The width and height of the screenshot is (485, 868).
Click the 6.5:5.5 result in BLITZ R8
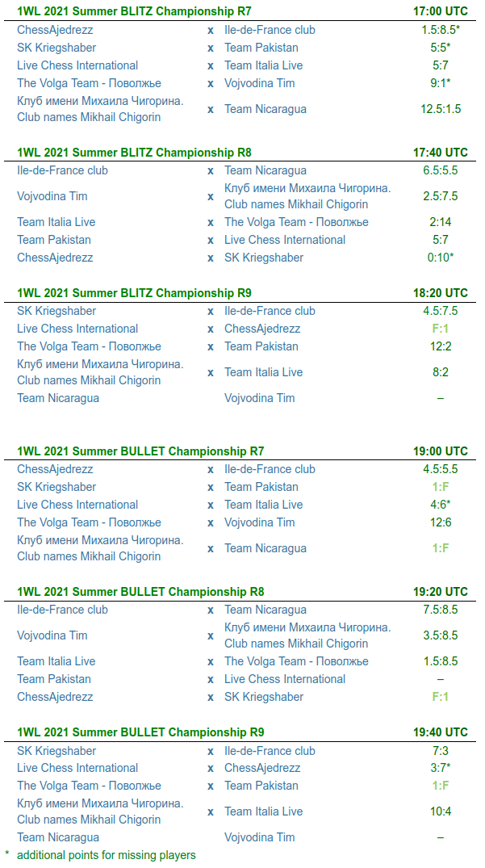[441, 170]
